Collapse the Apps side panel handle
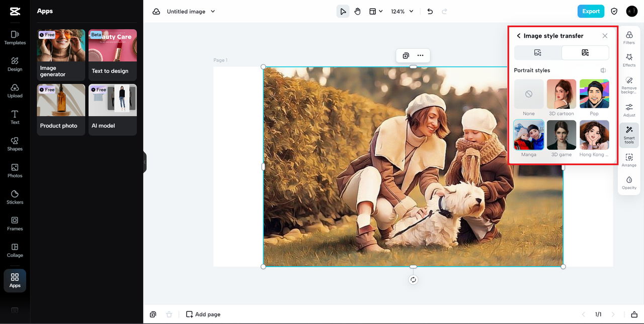 [144, 162]
